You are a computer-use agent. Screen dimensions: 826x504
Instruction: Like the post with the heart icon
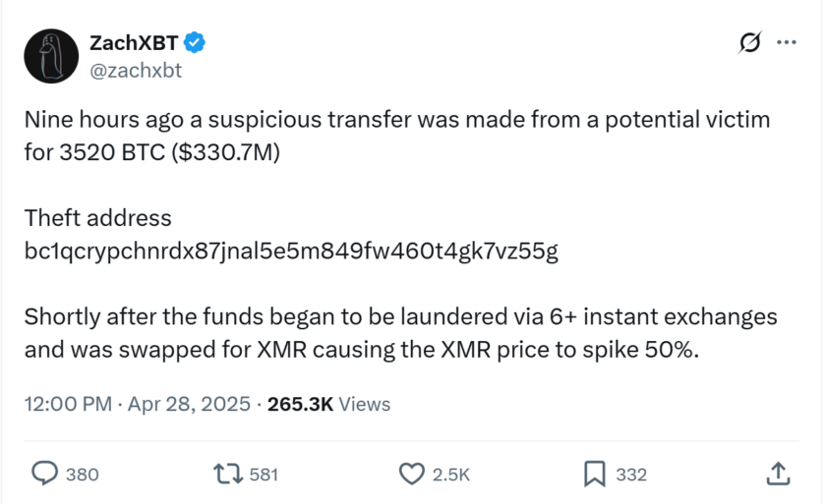[x=411, y=474]
